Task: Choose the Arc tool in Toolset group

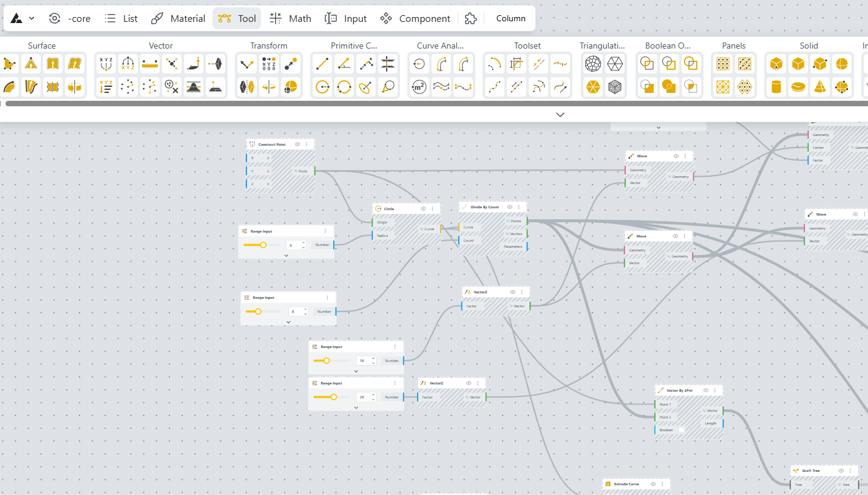Action: [x=495, y=64]
